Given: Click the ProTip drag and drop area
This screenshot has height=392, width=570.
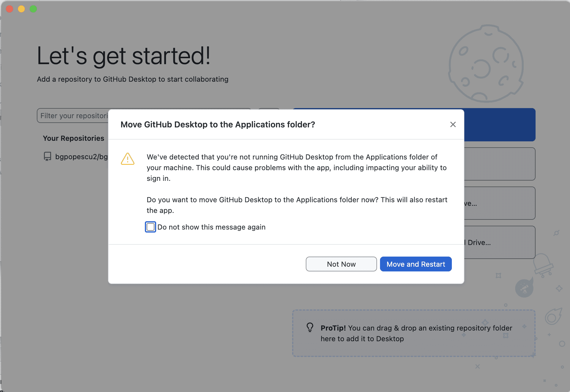Looking at the screenshot, I should click(x=414, y=333).
